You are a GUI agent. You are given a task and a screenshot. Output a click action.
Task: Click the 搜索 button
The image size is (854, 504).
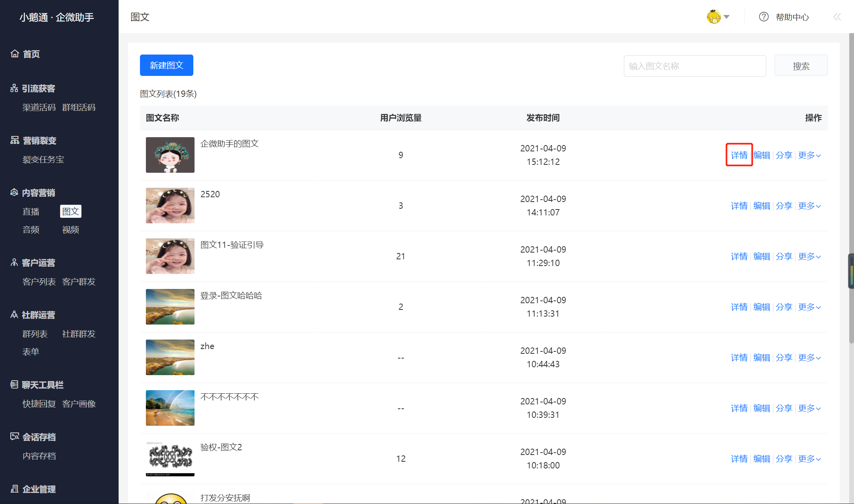pos(801,66)
